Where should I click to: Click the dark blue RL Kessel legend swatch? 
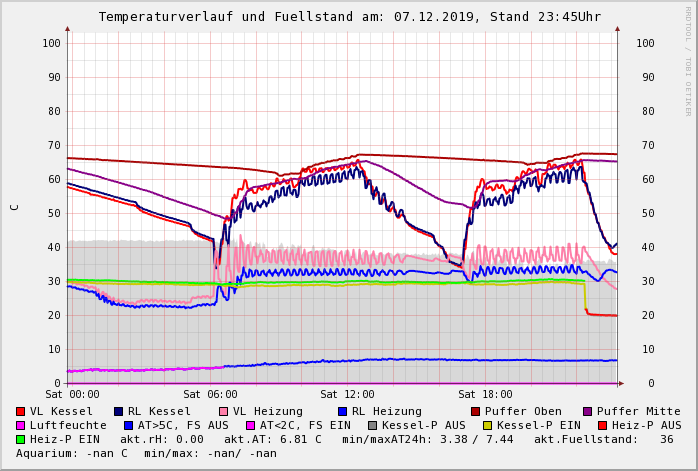pos(118,411)
